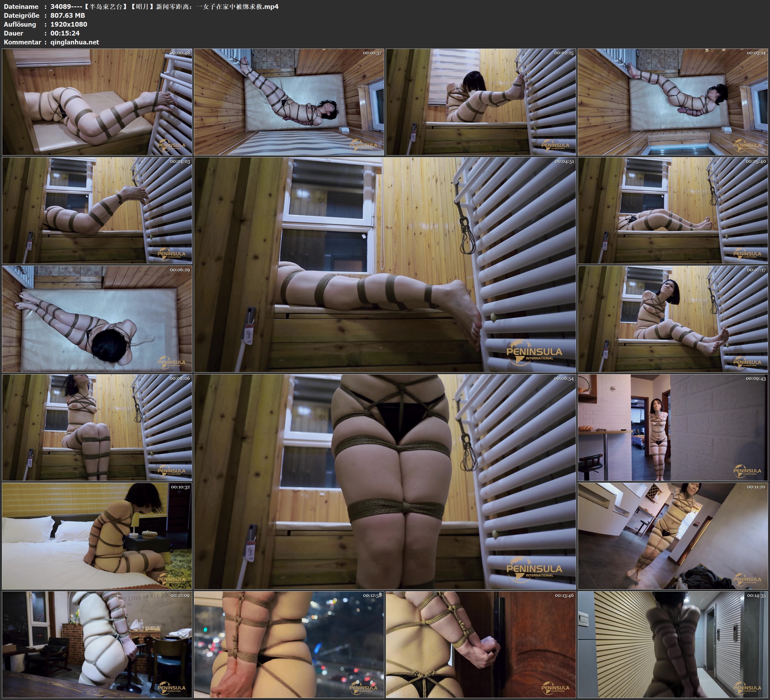Viewport: 770px width, 700px height.
Task: Open the thumbnail marked 00:11:20
Action: pos(673,536)
